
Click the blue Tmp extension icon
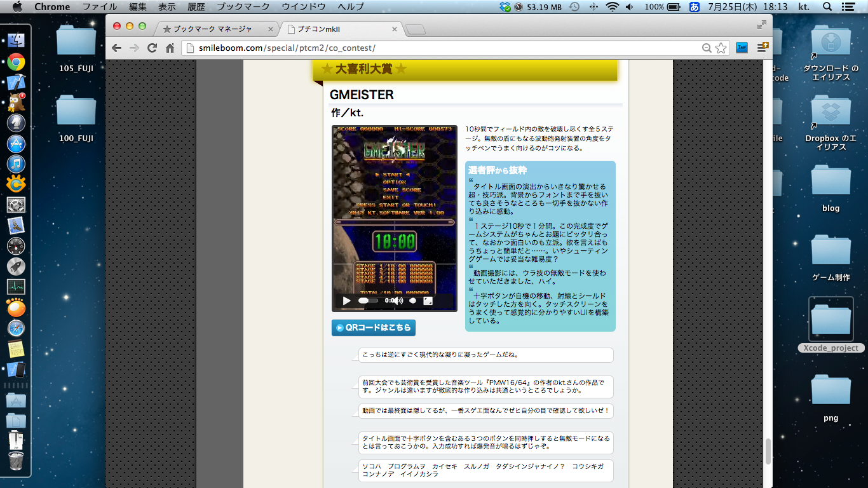742,48
